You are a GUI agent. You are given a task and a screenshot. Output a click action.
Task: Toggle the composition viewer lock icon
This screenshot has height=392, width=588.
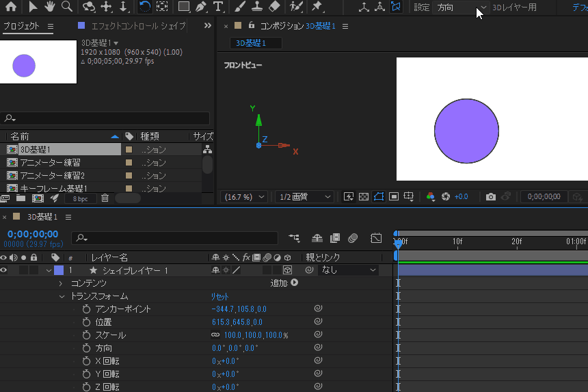coord(252,25)
